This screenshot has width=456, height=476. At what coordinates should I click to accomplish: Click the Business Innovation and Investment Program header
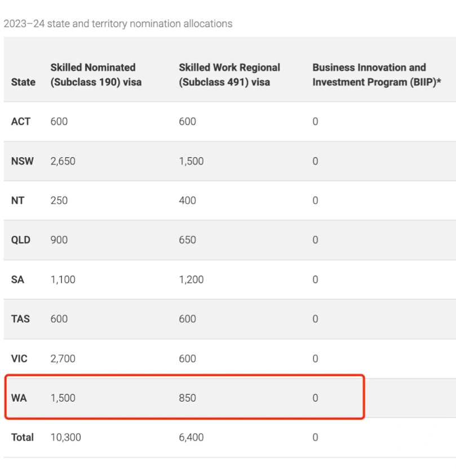coord(377,75)
